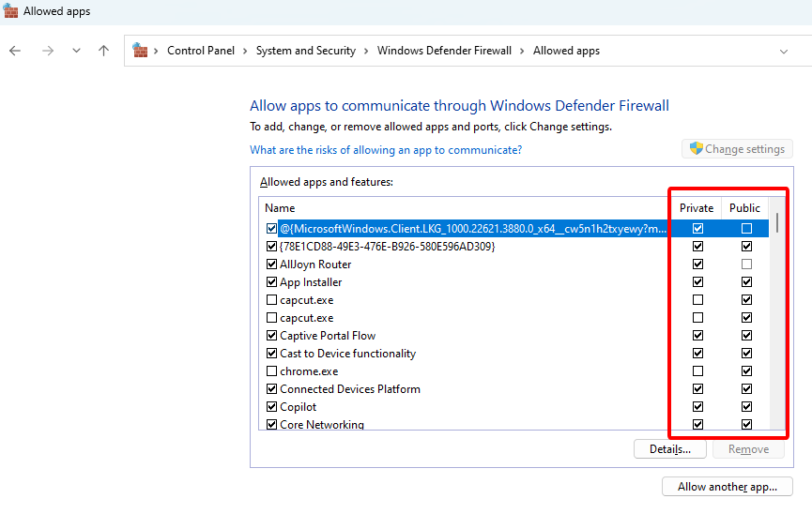Select the AllJoyn Router row text

click(x=315, y=264)
